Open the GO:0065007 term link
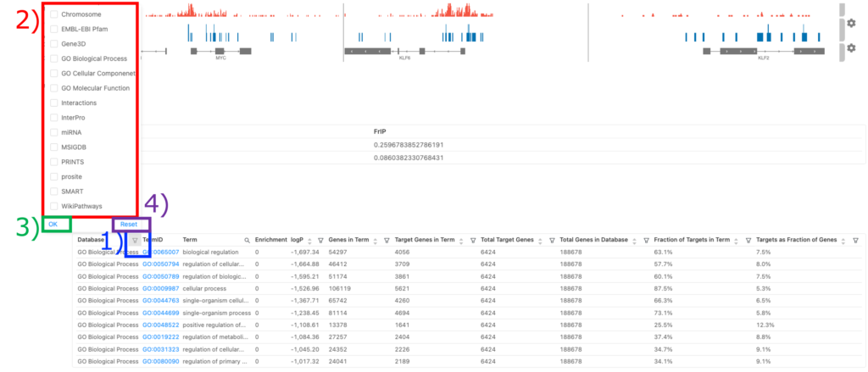 [160, 252]
